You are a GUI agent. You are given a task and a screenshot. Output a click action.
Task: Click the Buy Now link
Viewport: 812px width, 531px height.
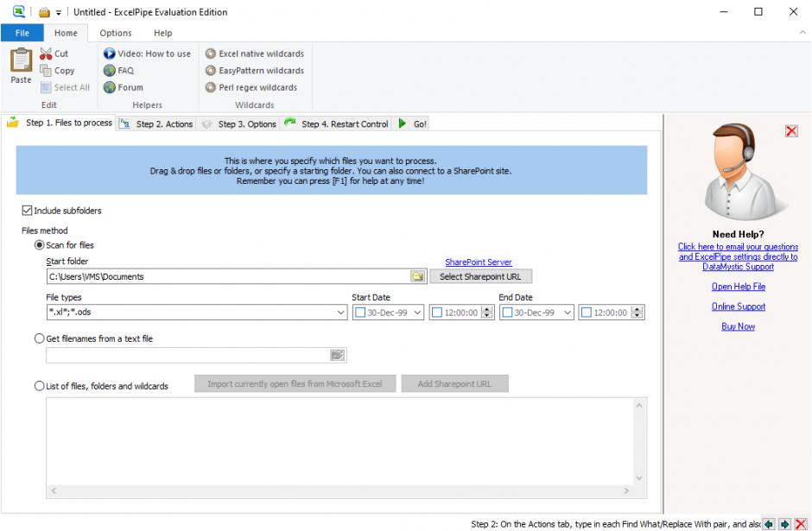tap(738, 326)
